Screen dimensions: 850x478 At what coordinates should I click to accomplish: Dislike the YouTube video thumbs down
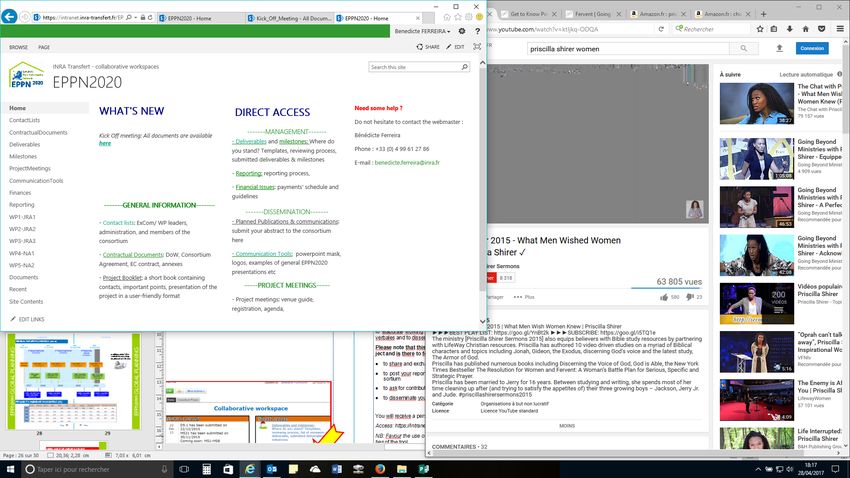(x=690, y=297)
